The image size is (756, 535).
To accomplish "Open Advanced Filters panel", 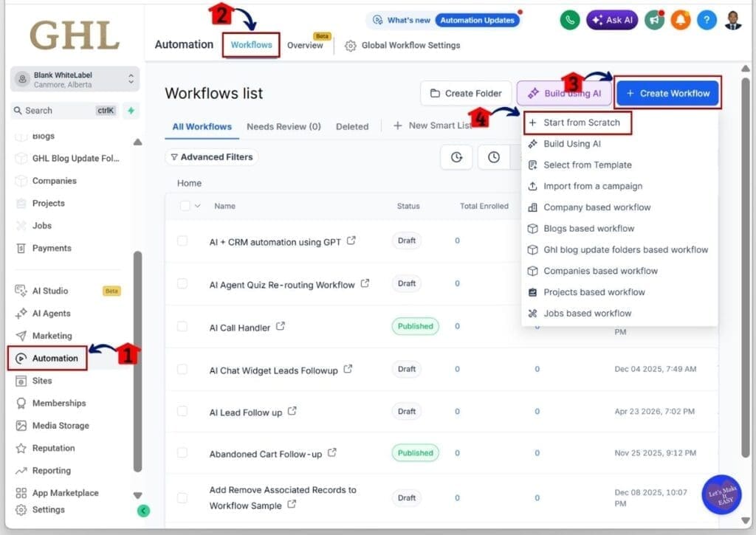I will coord(212,157).
